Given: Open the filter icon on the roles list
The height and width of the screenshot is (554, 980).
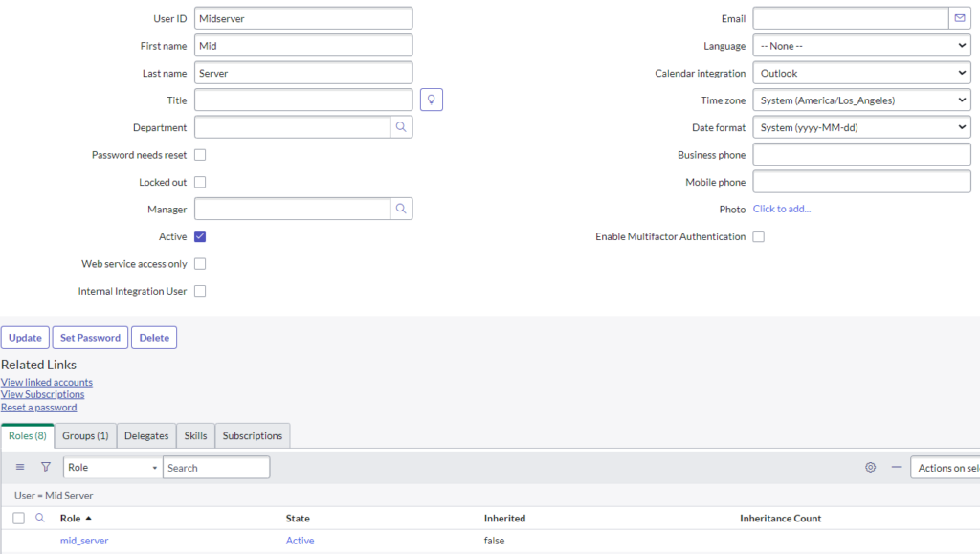Looking at the screenshot, I should [45, 467].
